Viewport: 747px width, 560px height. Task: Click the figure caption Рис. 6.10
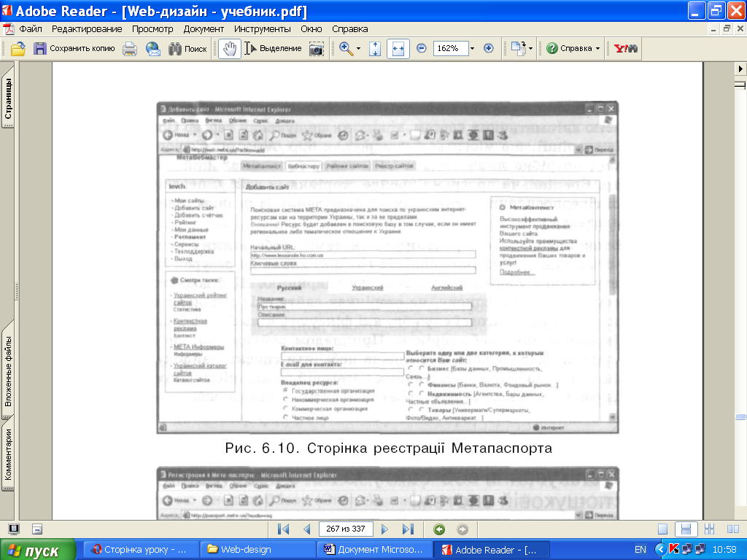[388, 448]
